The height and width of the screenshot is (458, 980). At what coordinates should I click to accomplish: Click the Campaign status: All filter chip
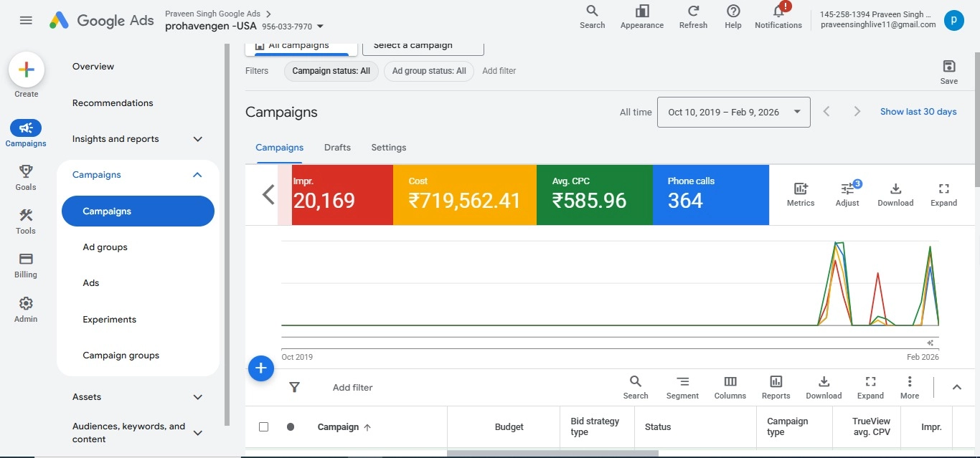331,71
